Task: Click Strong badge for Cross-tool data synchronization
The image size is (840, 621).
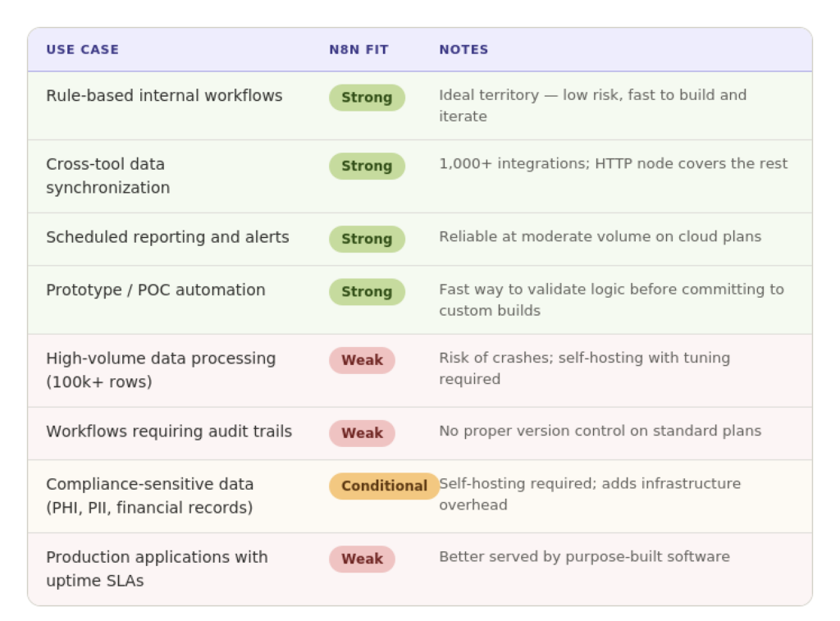Action: (x=367, y=166)
